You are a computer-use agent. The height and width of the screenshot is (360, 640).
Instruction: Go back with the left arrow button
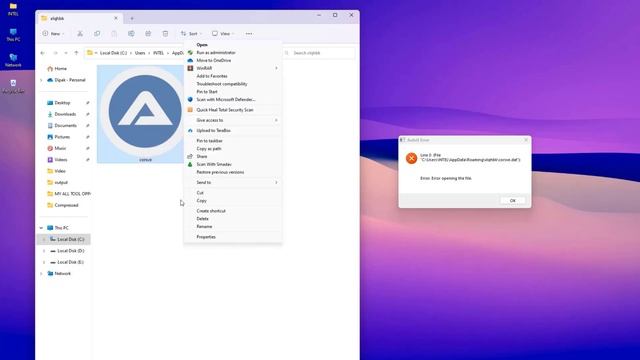43,53
